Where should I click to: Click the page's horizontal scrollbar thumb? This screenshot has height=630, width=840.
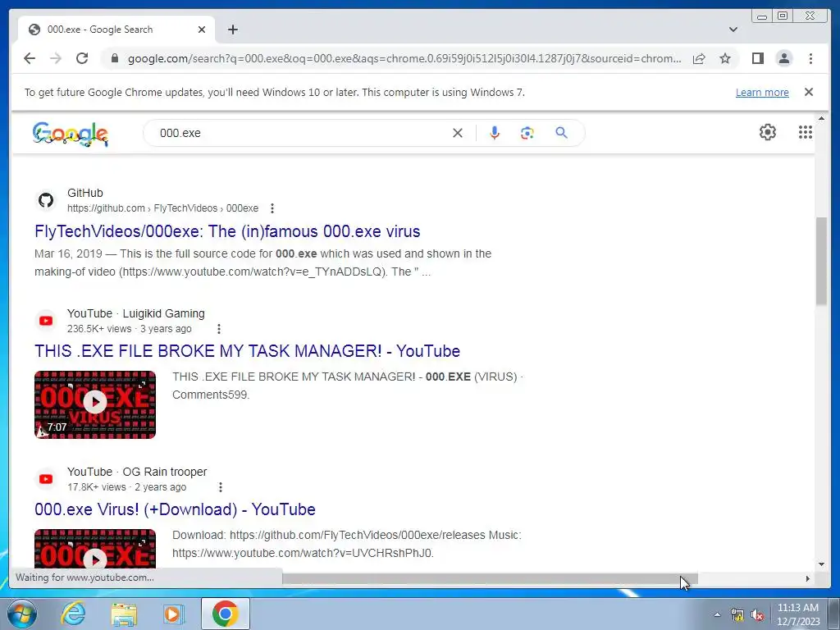point(490,578)
